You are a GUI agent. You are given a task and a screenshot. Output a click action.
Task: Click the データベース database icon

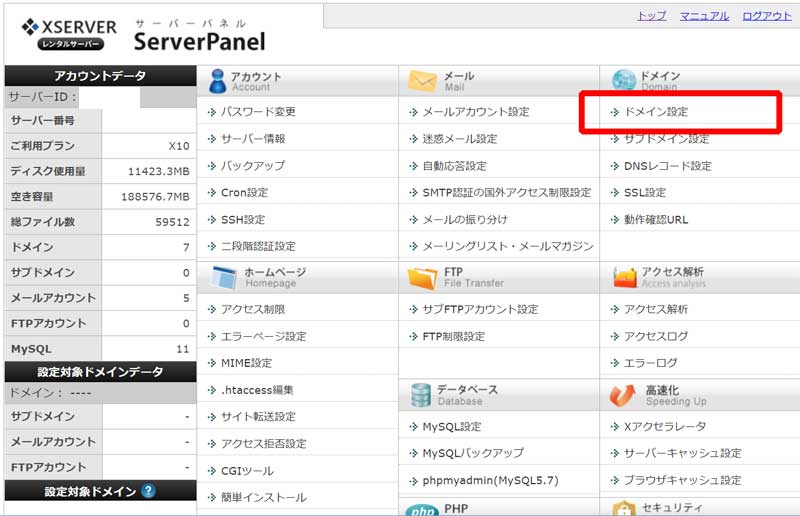coord(420,395)
